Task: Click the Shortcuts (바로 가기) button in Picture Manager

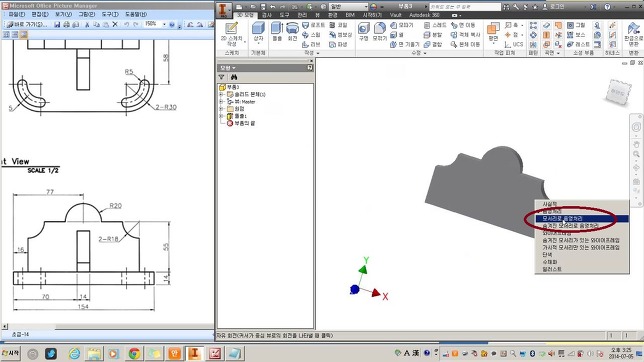Action: [27, 25]
